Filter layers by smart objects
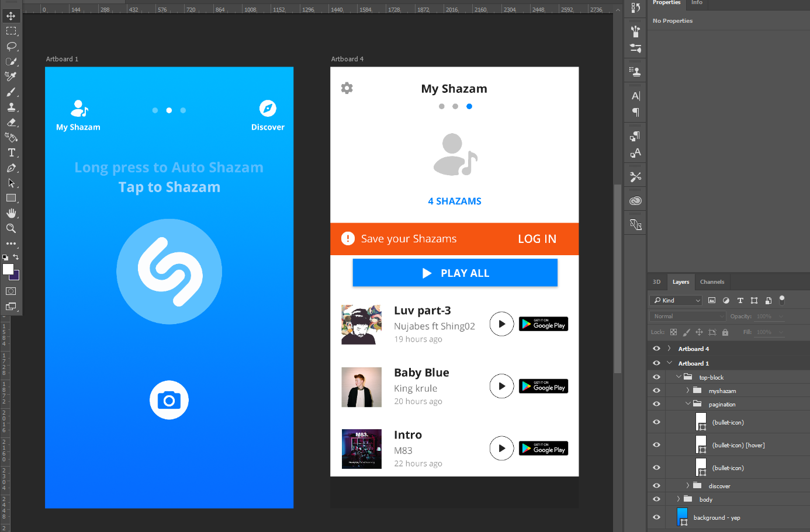This screenshot has height=532, width=810. coord(768,300)
